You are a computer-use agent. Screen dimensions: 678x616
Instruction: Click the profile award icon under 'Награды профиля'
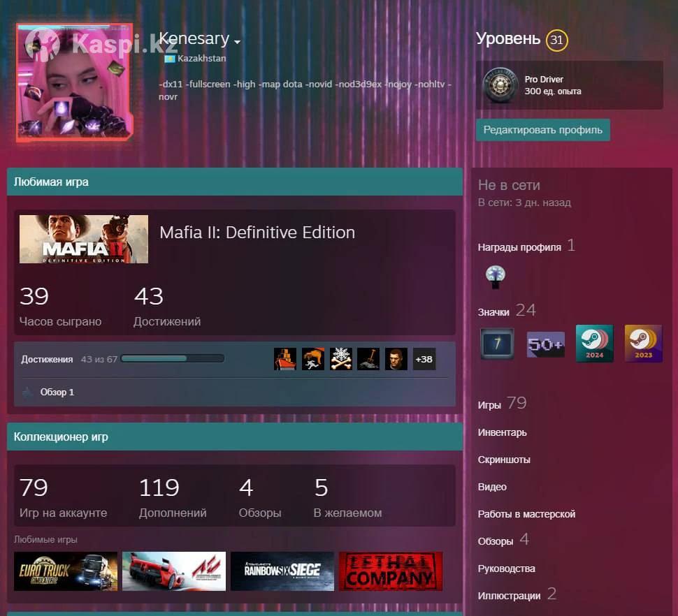496,277
